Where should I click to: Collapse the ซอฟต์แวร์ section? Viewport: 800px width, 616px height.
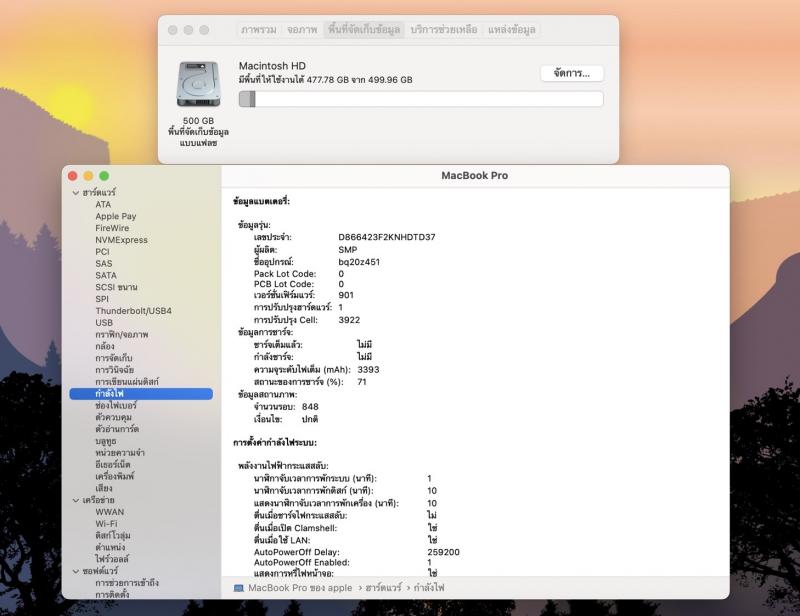[x=75, y=571]
